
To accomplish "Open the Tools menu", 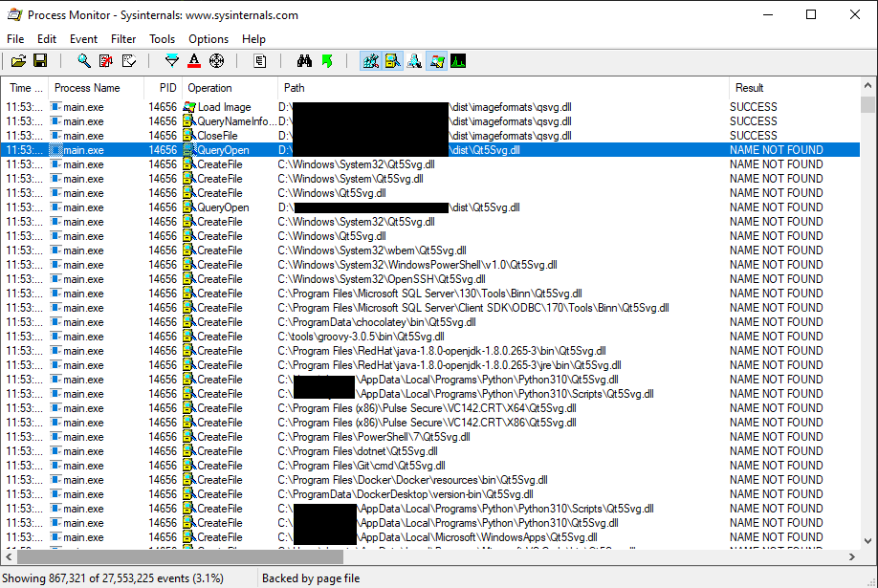I will (162, 39).
